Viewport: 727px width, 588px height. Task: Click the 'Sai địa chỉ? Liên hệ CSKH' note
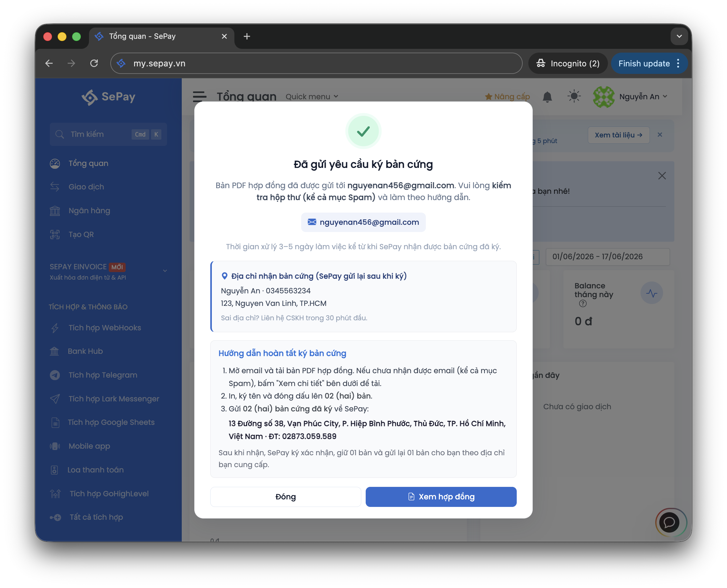[x=294, y=318]
